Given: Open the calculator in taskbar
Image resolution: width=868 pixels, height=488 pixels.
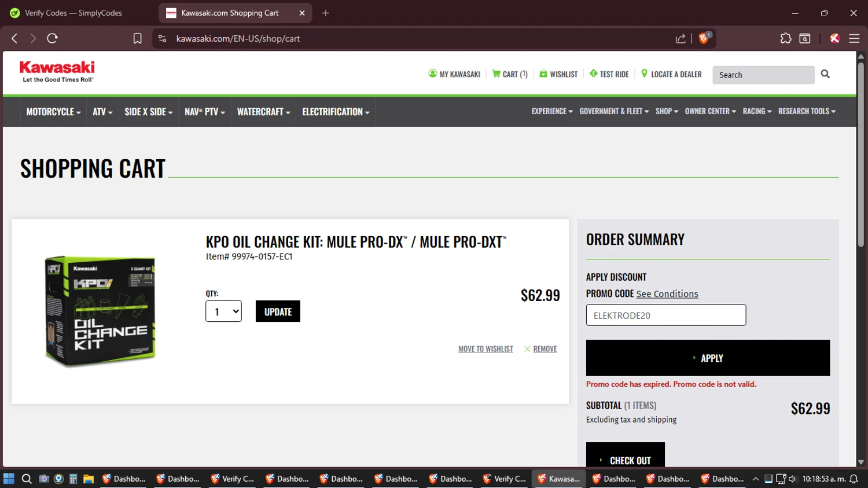Looking at the screenshot, I should [x=73, y=479].
